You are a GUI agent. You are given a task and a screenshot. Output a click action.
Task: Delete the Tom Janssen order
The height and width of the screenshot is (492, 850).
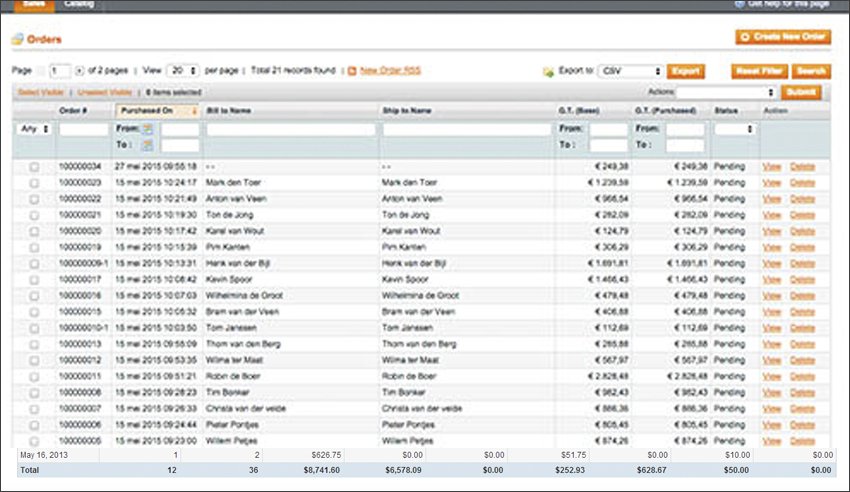point(802,328)
